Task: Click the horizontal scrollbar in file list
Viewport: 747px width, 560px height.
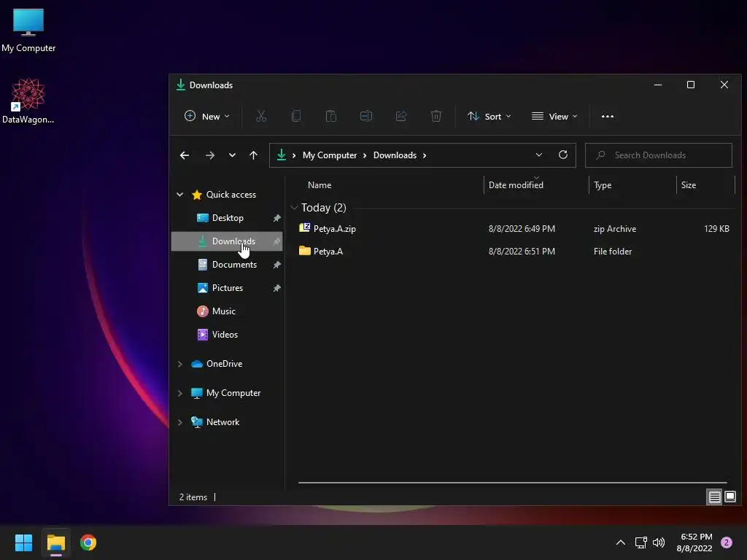Action: coord(513,483)
